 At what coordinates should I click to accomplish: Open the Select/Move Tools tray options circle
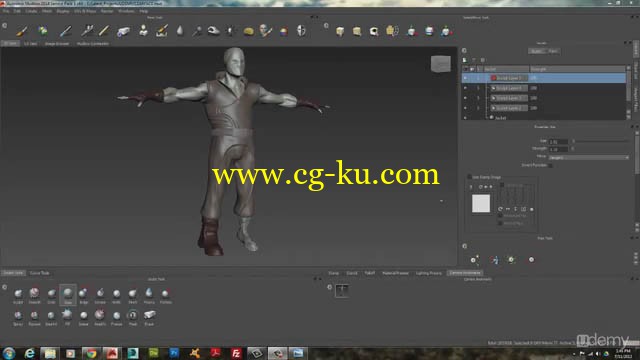(326, 25)
